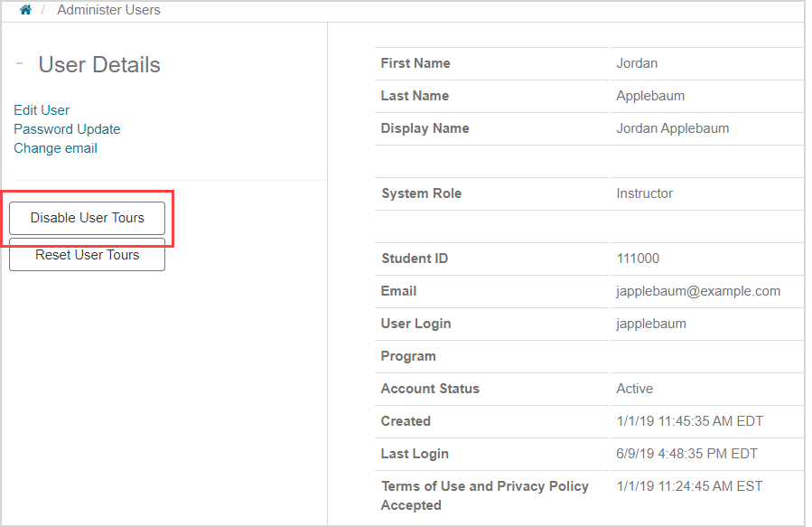Select Password Update
Screen dimensions: 812x527
coord(67,128)
